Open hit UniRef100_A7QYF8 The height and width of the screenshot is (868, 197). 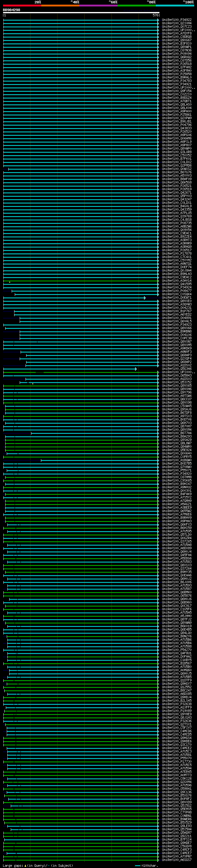click(176, 33)
